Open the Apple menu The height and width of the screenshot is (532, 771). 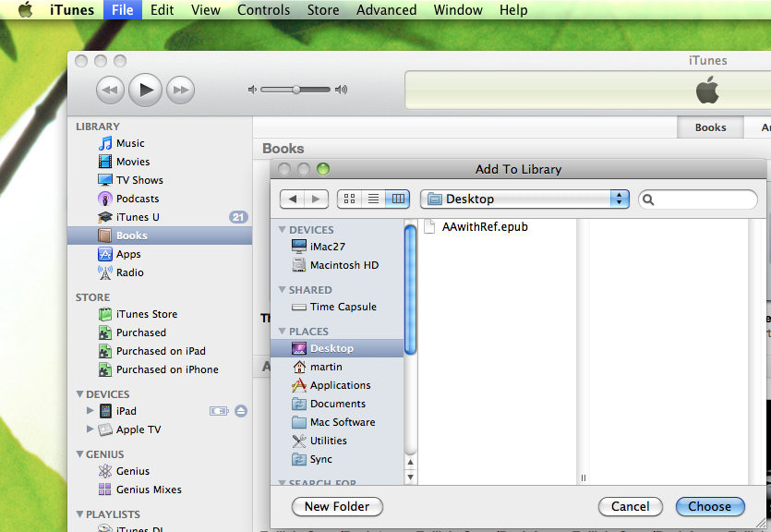tap(25, 10)
